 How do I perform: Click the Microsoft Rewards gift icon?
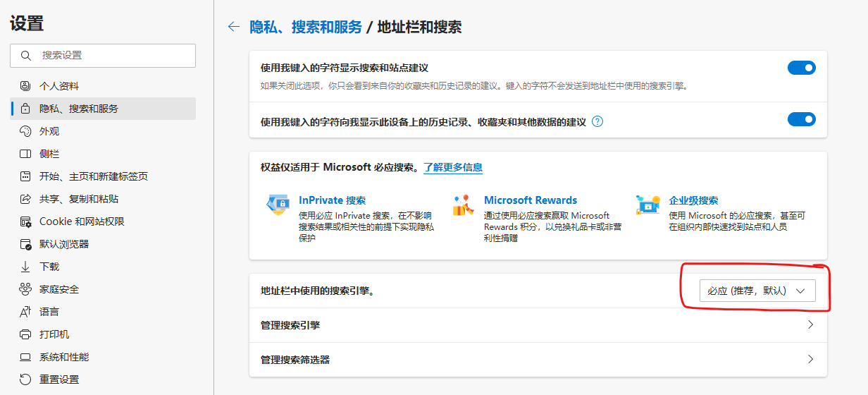coord(463,205)
